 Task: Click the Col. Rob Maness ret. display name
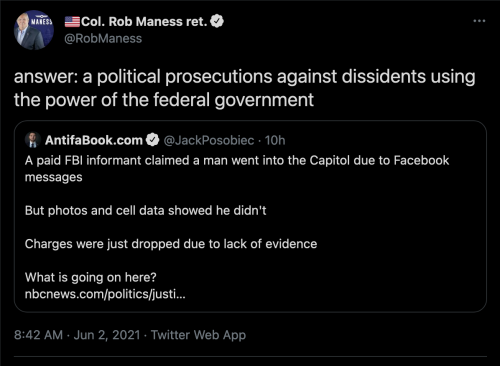(144, 22)
